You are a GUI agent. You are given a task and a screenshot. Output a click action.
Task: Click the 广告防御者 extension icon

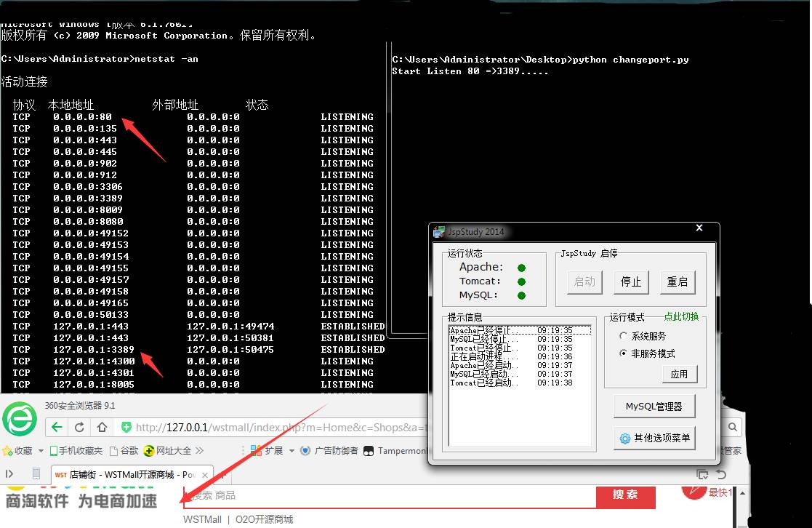coord(305,451)
